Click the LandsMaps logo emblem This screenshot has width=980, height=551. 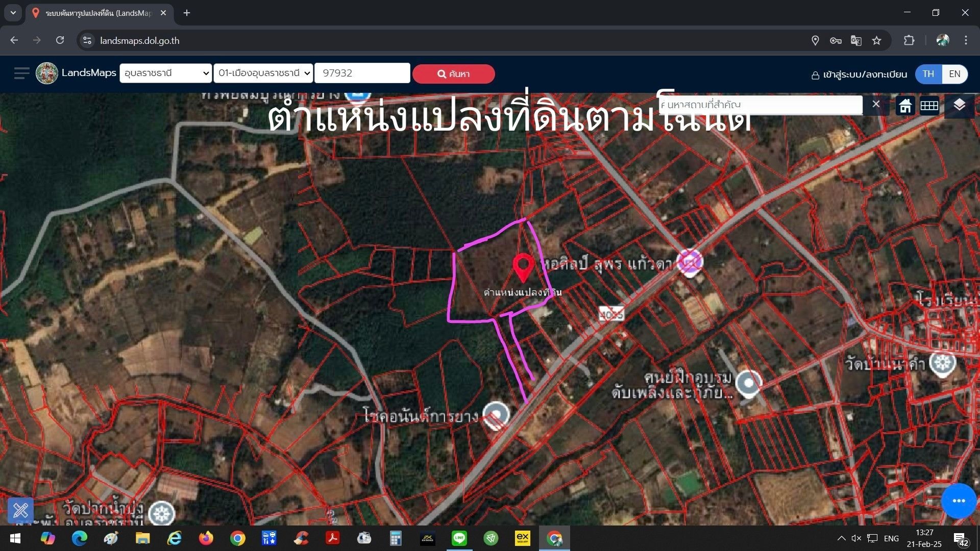(47, 73)
